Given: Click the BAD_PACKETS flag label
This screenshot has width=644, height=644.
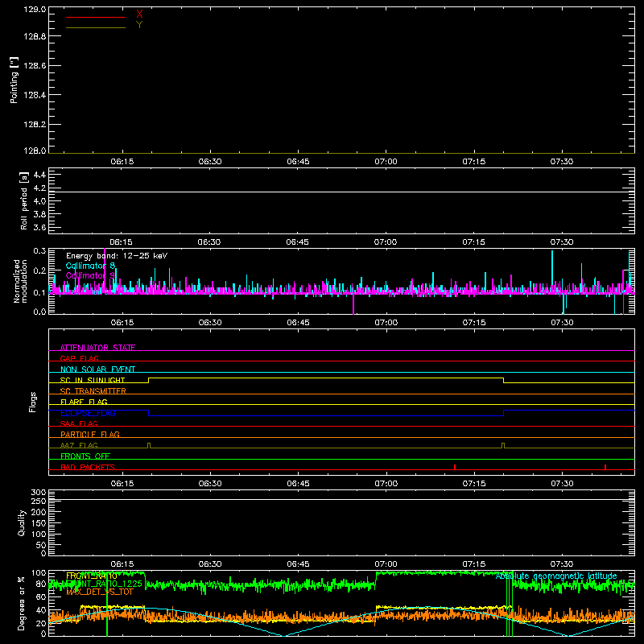Looking at the screenshot, I should coord(88,467).
